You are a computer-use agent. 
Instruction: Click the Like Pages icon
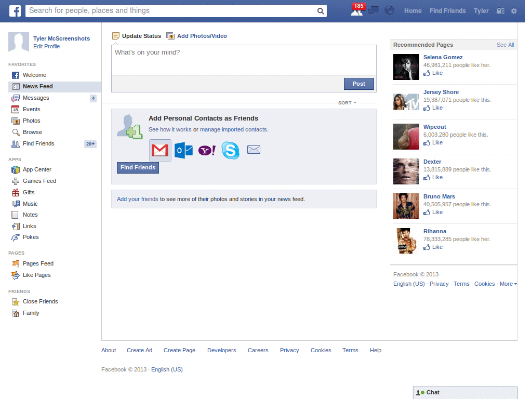[16, 275]
